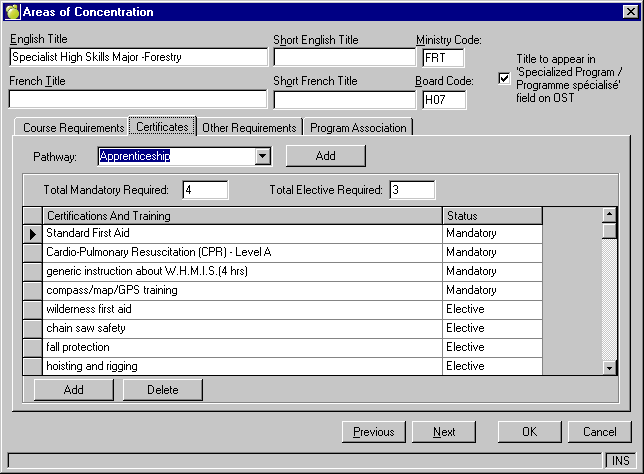Click the Previous button
Viewport: 644px width, 474px height.
[x=373, y=432]
